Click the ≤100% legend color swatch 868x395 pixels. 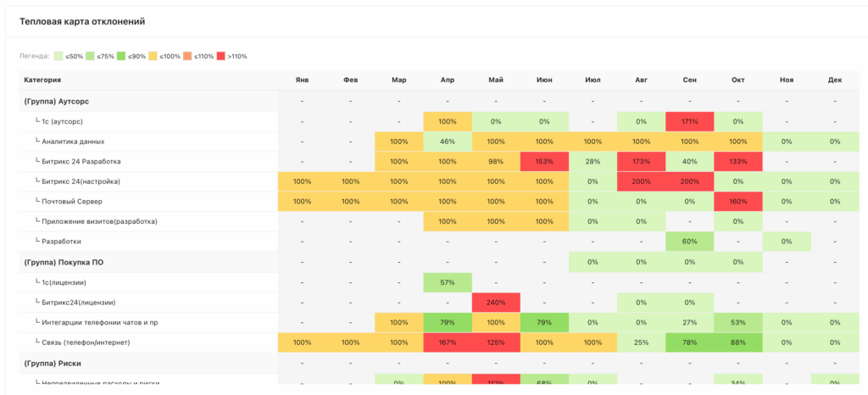[153, 56]
